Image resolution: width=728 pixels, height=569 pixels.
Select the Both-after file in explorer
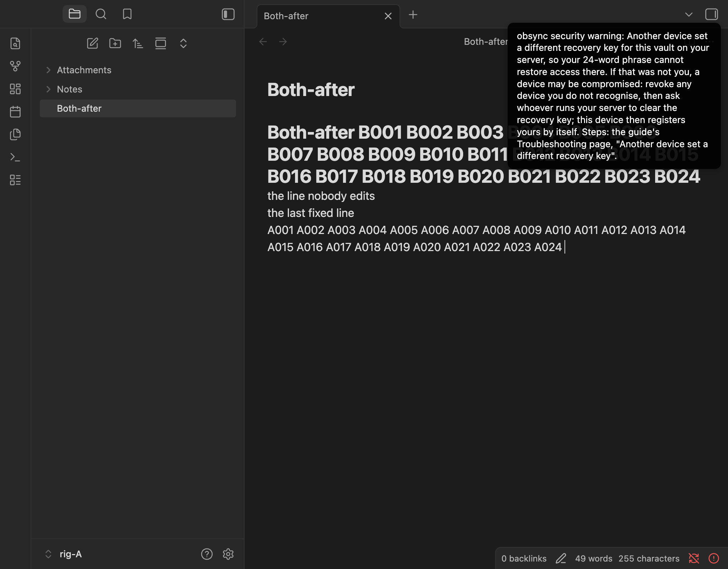pos(138,108)
